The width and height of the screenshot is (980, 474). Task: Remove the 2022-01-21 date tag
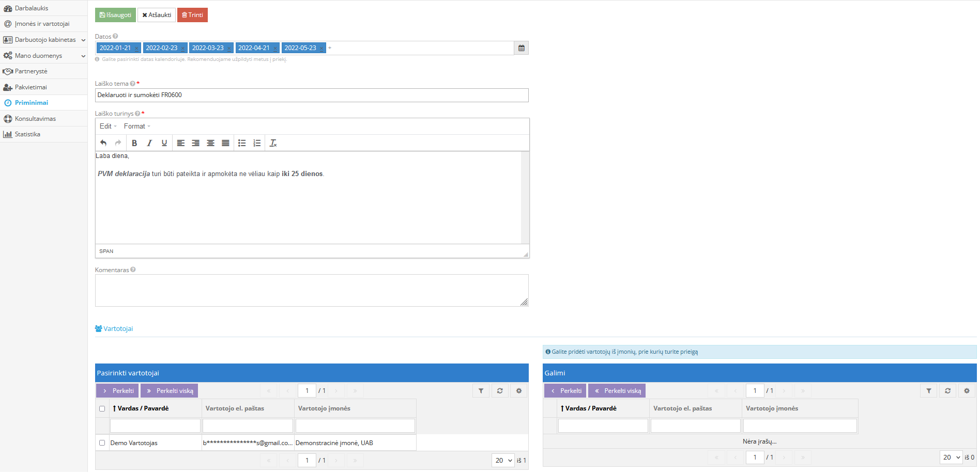(136, 49)
